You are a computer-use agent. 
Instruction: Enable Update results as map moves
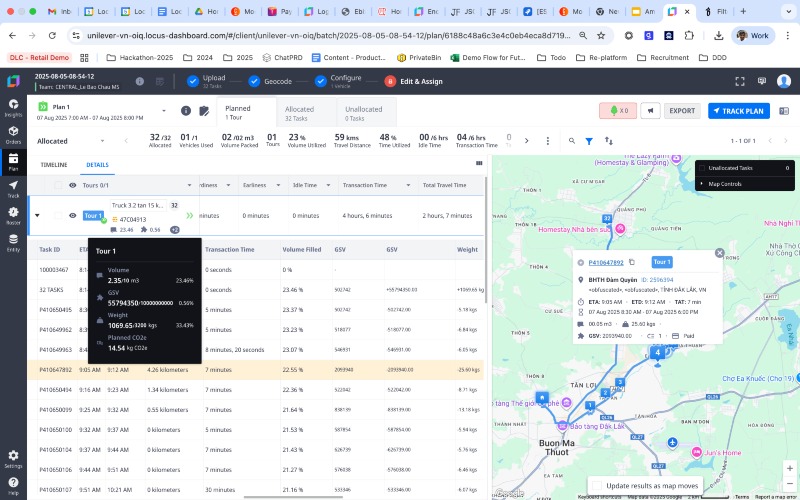point(596,485)
